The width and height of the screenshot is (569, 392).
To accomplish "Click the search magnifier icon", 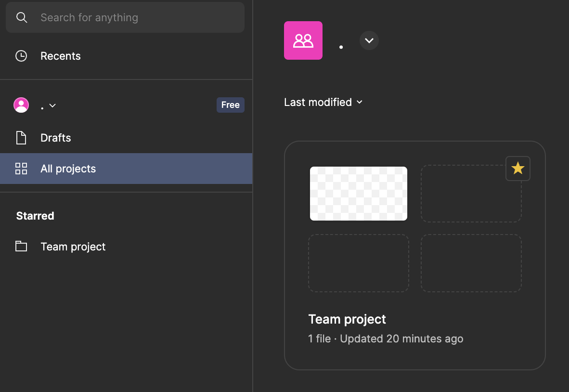I will (x=22, y=17).
